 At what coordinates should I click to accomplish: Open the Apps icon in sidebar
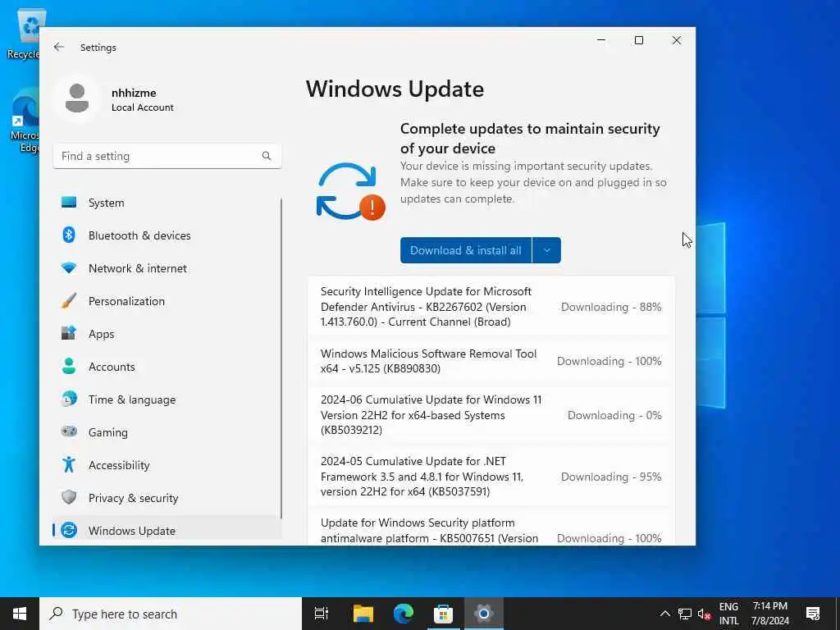coord(69,333)
